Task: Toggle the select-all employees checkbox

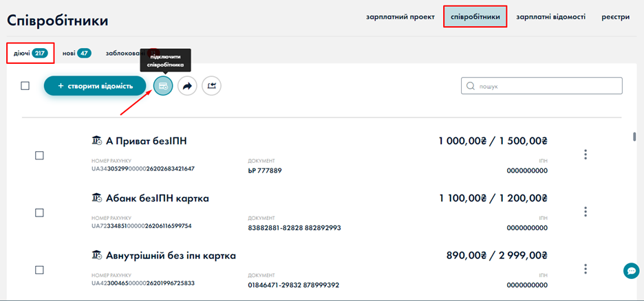Action: point(25,86)
